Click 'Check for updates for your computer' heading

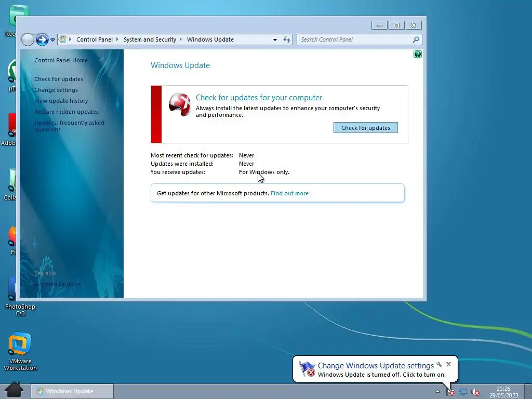pyautogui.click(x=259, y=98)
